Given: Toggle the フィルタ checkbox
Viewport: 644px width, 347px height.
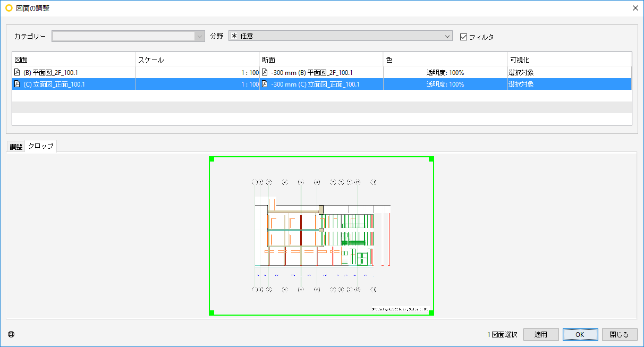Looking at the screenshot, I should (x=463, y=37).
